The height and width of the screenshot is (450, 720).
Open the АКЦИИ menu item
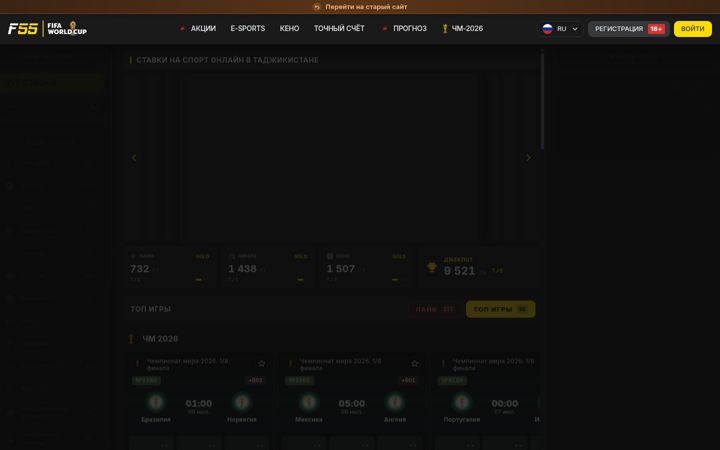(203, 28)
